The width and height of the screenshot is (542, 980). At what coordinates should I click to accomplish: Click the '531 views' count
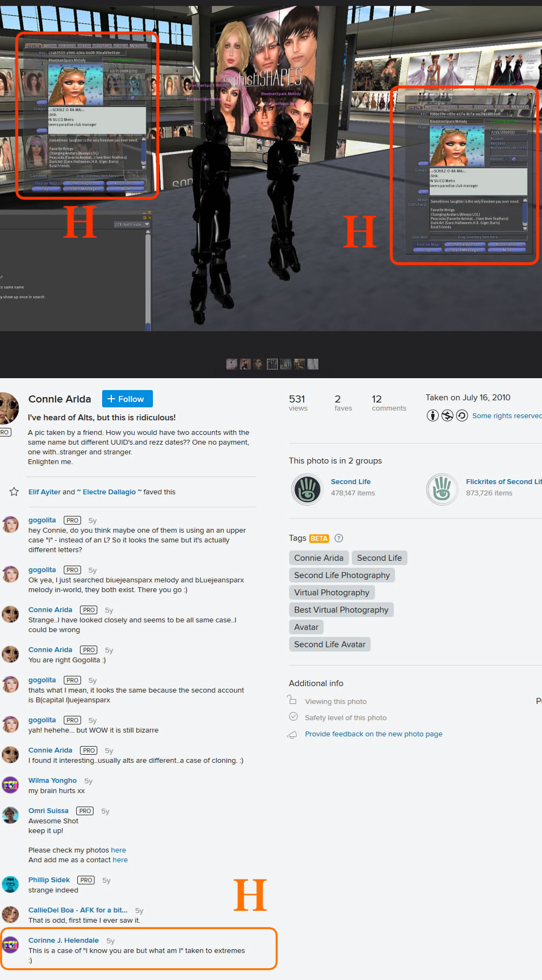coord(298,403)
